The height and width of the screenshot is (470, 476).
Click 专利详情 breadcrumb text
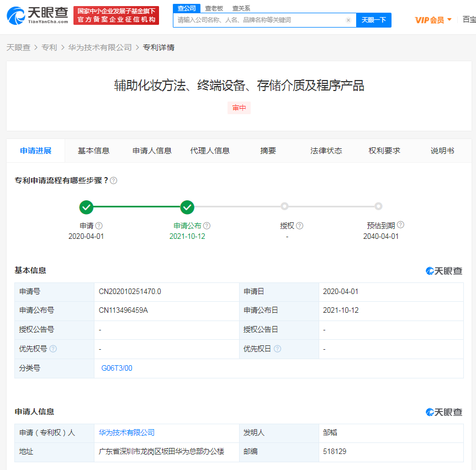[159, 47]
